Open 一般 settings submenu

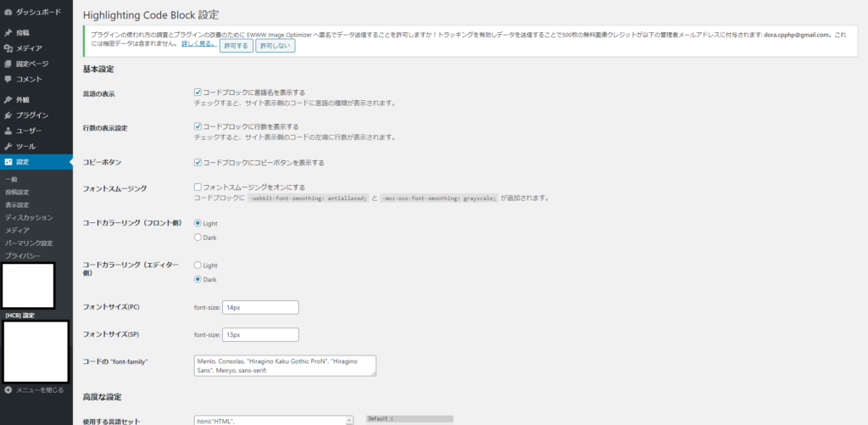[x=11, y=180]
